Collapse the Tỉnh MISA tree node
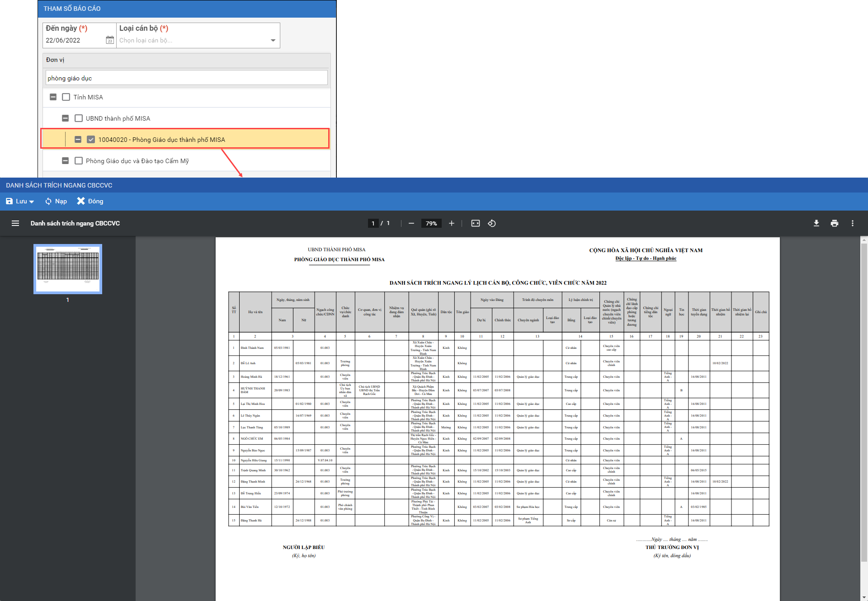The image size is (868, 601). pyautogui.click(x=53, y=97)
